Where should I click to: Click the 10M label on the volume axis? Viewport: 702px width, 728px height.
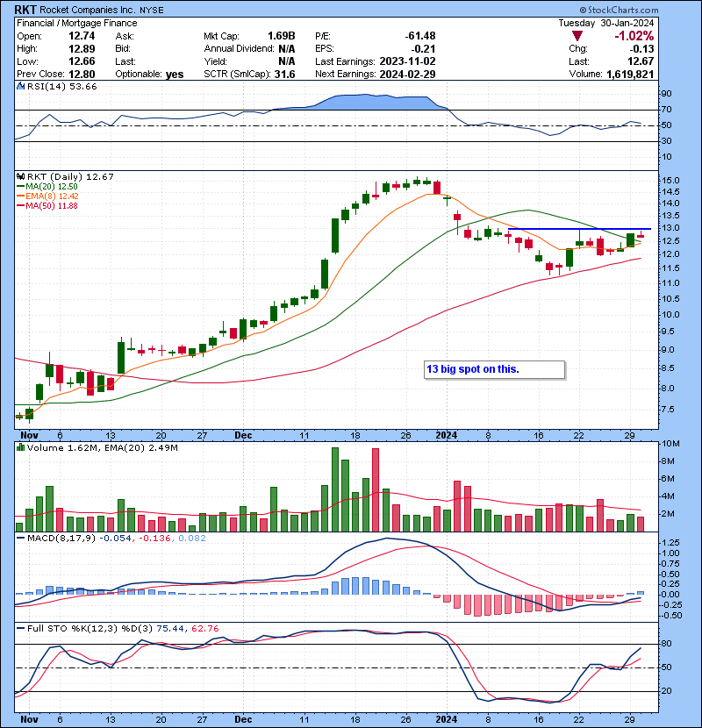(x=671, y=444)
